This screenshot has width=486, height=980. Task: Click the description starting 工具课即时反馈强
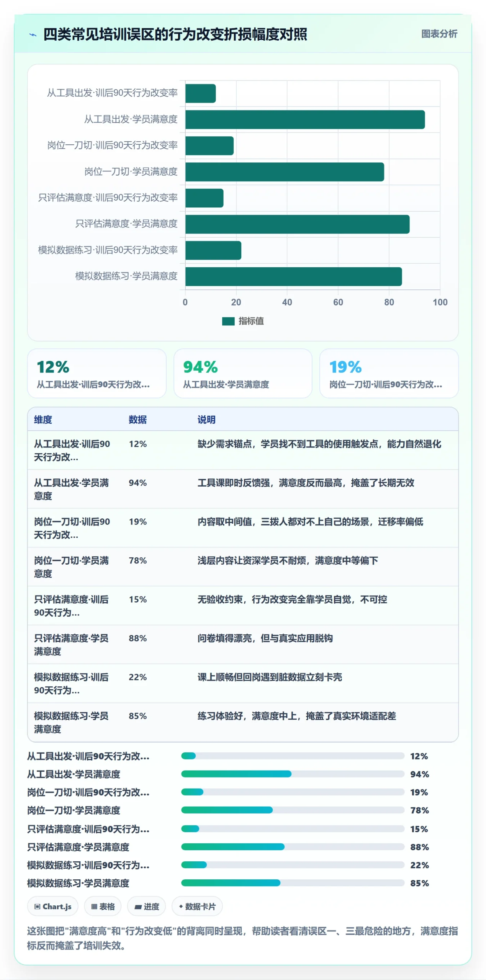(x=306, y=483)
